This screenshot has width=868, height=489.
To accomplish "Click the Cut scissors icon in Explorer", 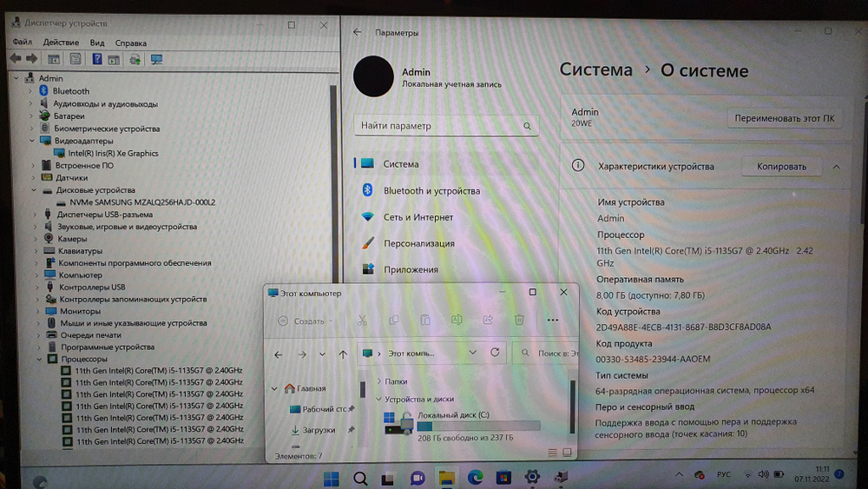I will click(362, 320).
